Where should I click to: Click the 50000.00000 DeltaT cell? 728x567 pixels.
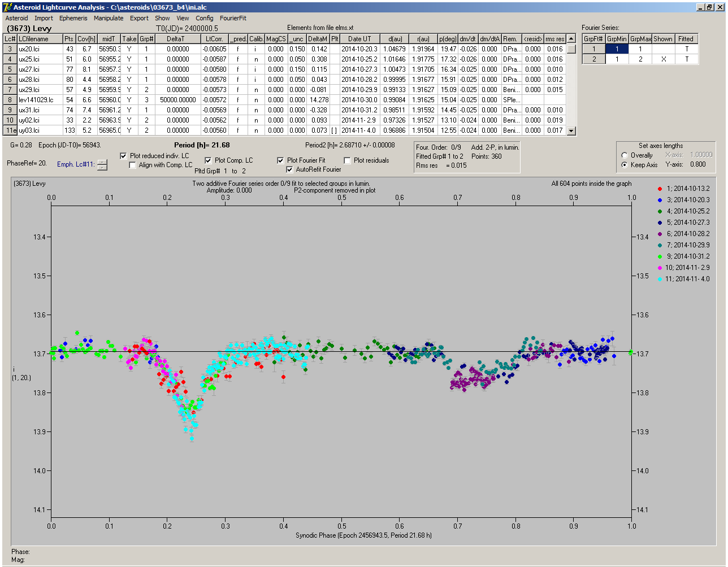pyautogui.click(x=178, y=100)
